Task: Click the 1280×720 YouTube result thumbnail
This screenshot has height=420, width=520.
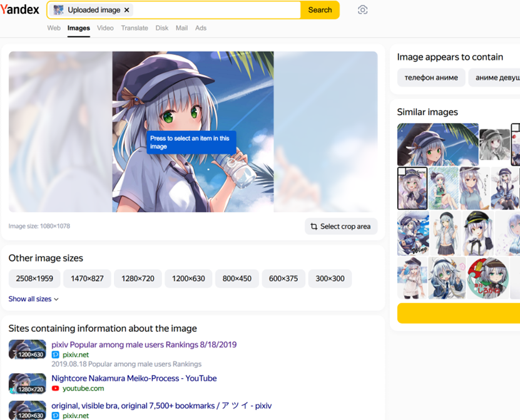Action: coord(27,384)
